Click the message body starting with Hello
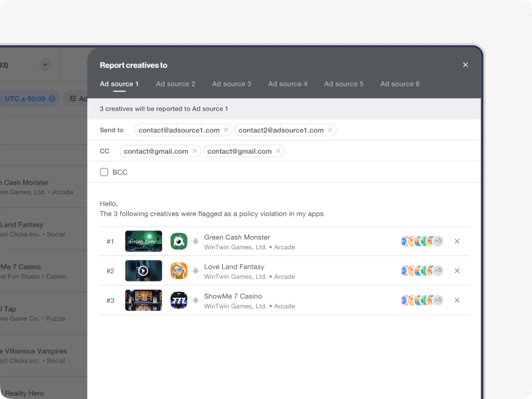This screenshot has height=399, width=532. point(211,209)
